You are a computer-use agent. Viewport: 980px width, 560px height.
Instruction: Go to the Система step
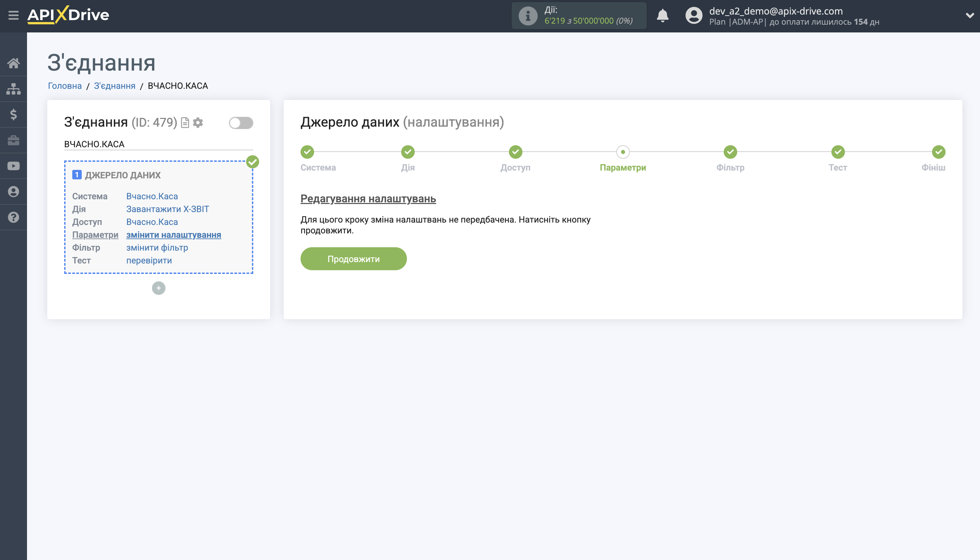[307, 152]
